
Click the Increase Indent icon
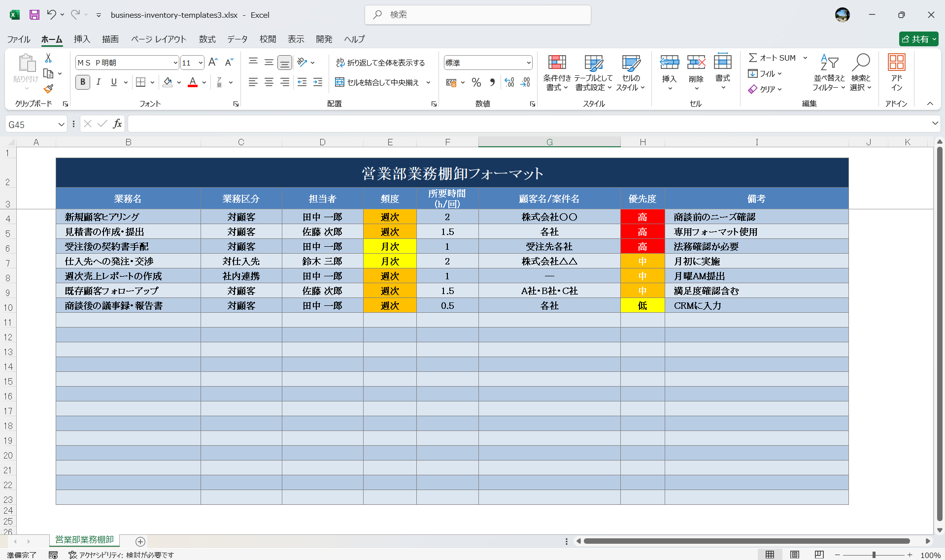point(318,82)
